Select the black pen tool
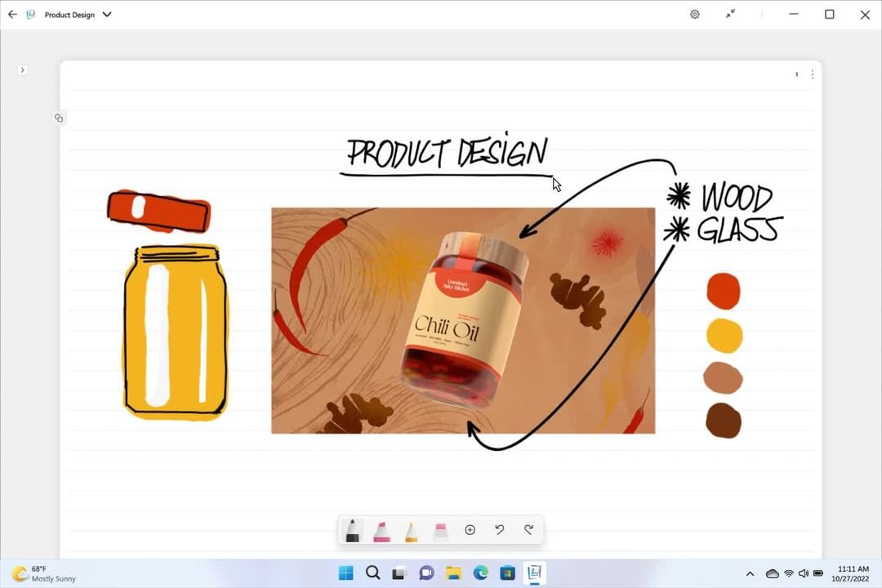Screen dimensions: 882x588 pyautogui.click(x=352, y=531)
